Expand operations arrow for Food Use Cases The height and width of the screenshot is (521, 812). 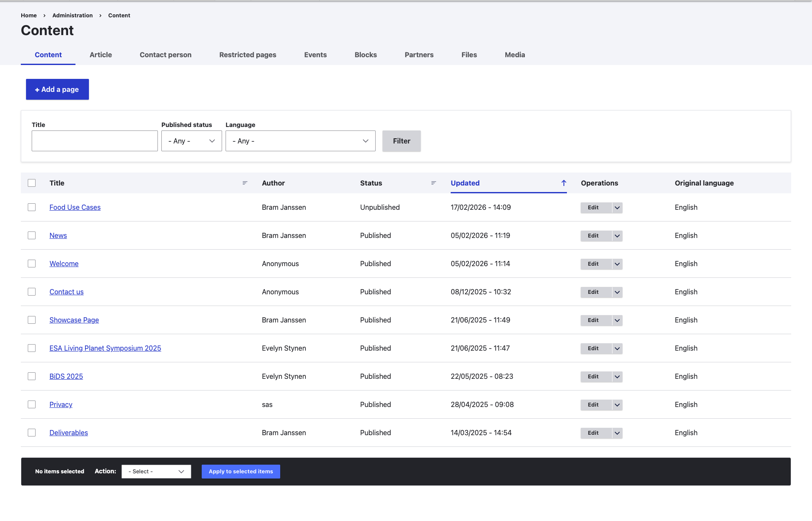point(617,208)
